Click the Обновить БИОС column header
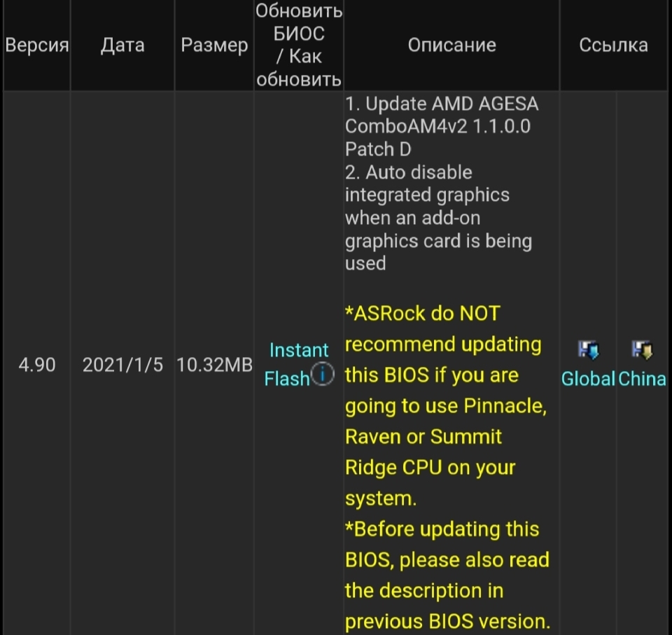Viewport: 672px width, 635px height. [299, 45]
